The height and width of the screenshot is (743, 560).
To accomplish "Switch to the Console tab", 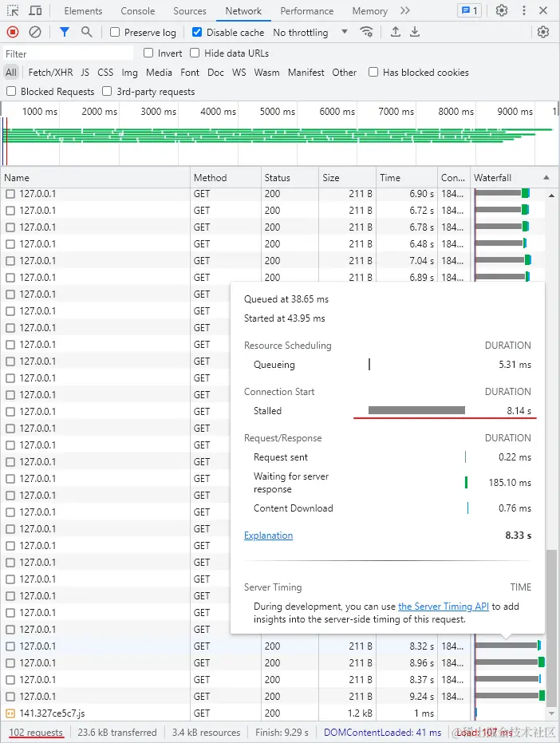I will point(137,11).
